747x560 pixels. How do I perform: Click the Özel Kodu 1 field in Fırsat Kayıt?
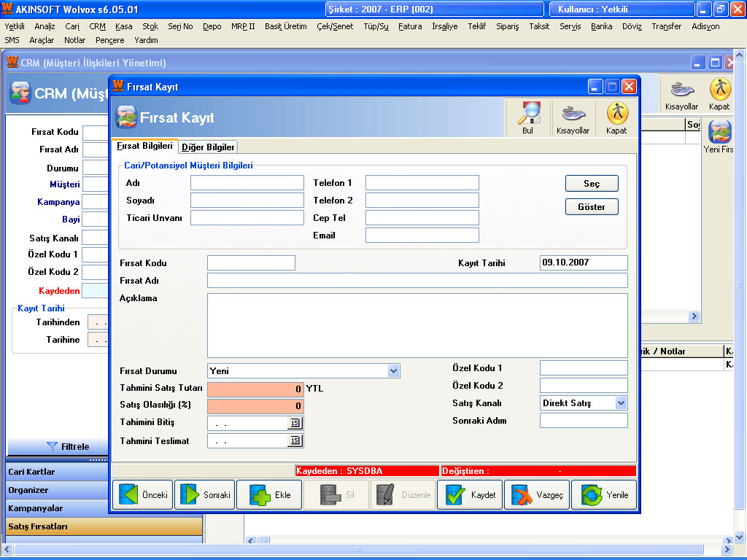584,368
